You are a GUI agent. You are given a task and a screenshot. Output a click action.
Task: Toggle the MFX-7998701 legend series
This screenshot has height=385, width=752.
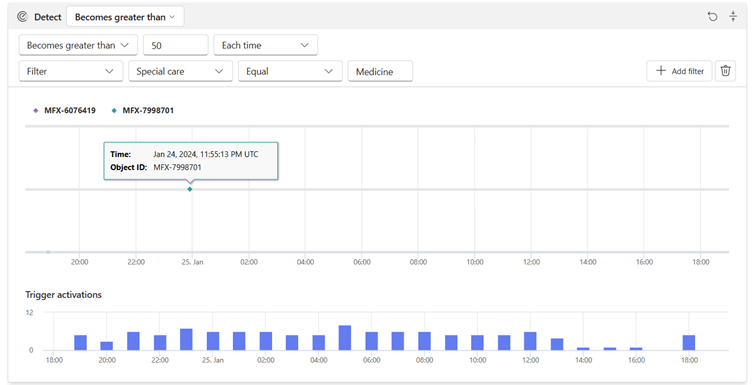click(x=143, y=110)
